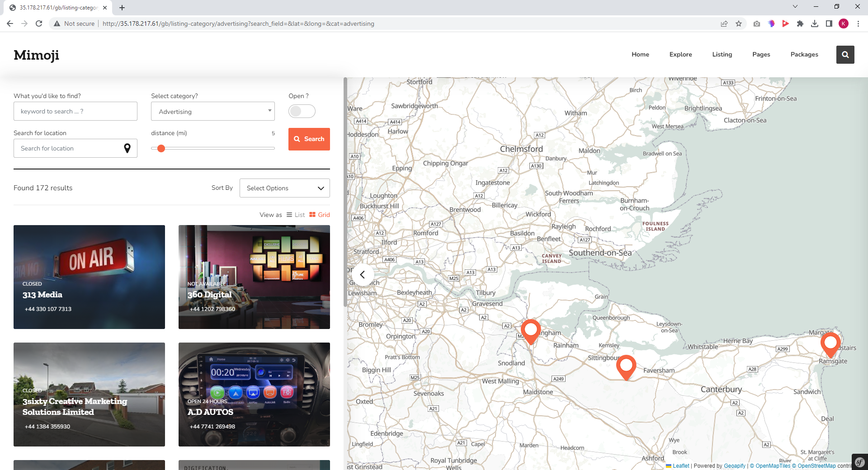Open the Explore menu item

click(680, 54)
